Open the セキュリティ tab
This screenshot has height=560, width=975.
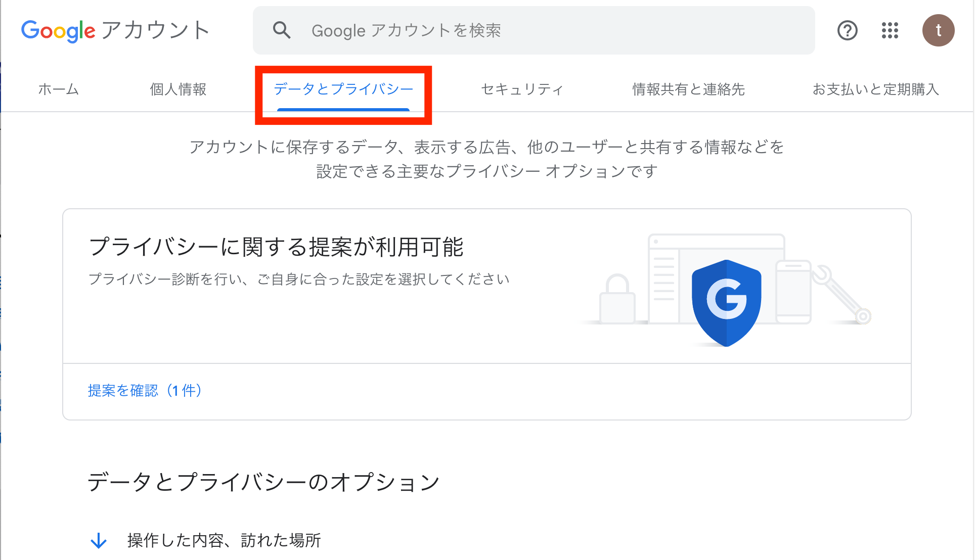tap(522, 89)
